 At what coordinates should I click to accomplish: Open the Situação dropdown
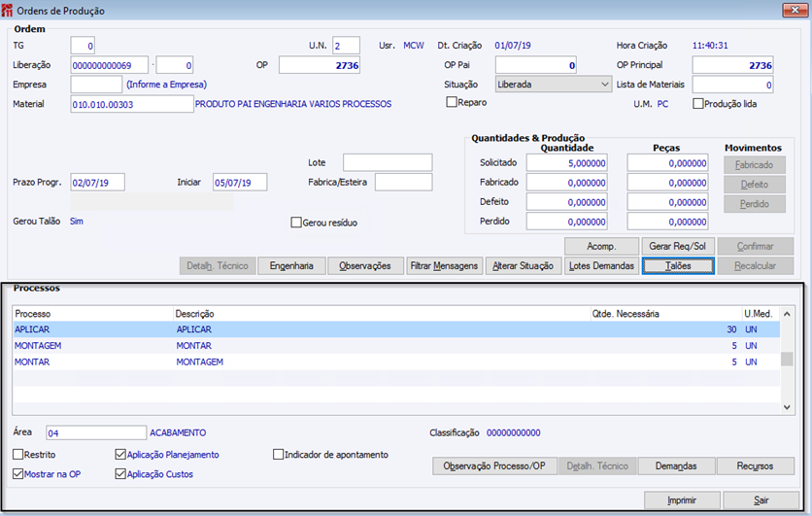pos(553,85)
